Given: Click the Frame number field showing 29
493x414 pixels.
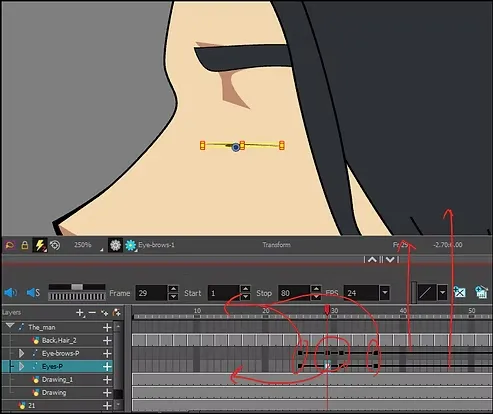Looking at the screenshot, I should 151,293.
